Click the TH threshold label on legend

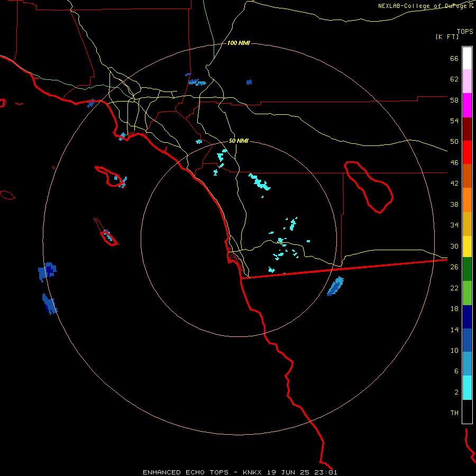[x=454, y=413]
